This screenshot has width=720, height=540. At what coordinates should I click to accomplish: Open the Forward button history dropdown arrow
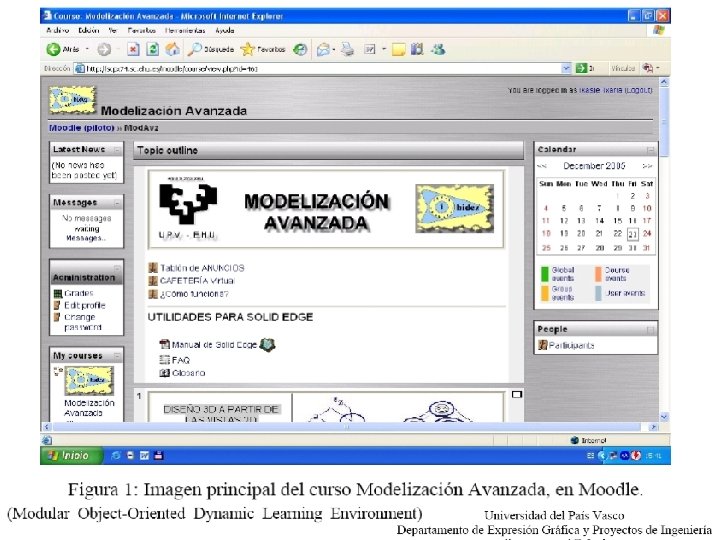coord(118,49)
